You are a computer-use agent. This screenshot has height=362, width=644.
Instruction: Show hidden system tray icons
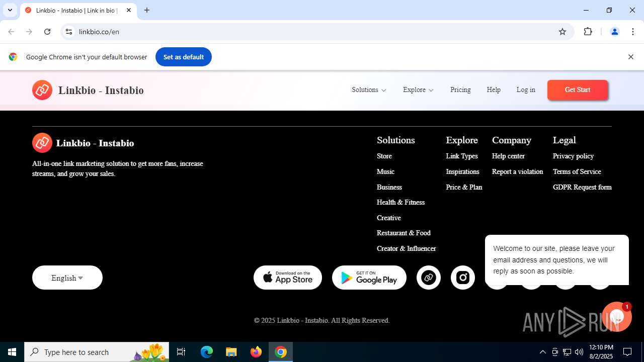coord(542,352)
